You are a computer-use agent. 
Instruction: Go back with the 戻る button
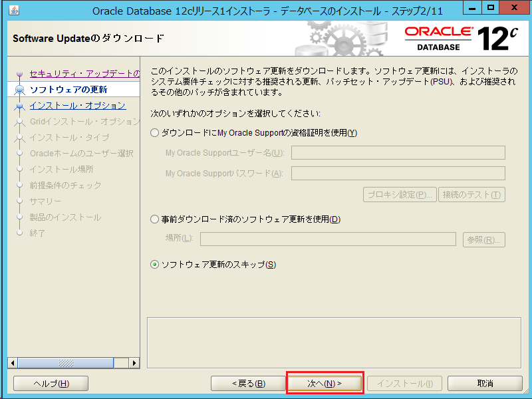[x=248, y=384]
